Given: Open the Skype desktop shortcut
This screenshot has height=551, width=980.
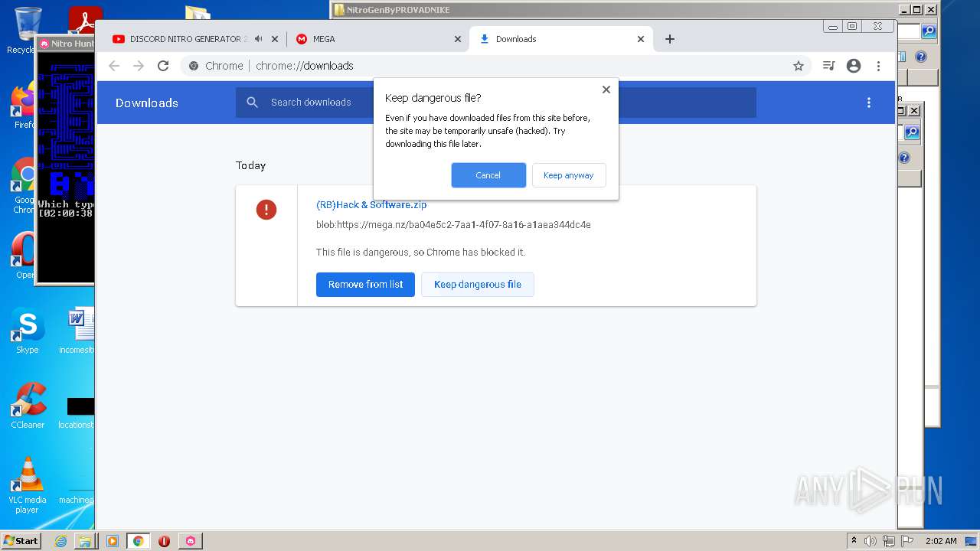Looking at the screenshot, I should 28,331.
